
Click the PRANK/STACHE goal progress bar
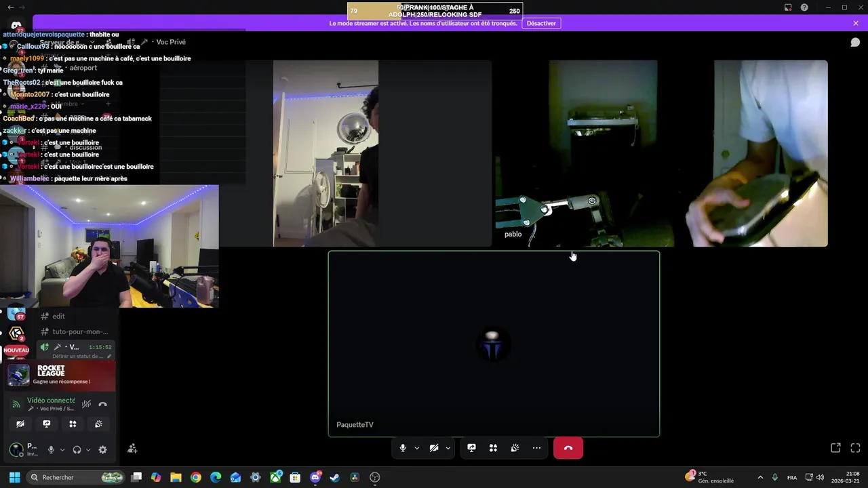(435, 11)
